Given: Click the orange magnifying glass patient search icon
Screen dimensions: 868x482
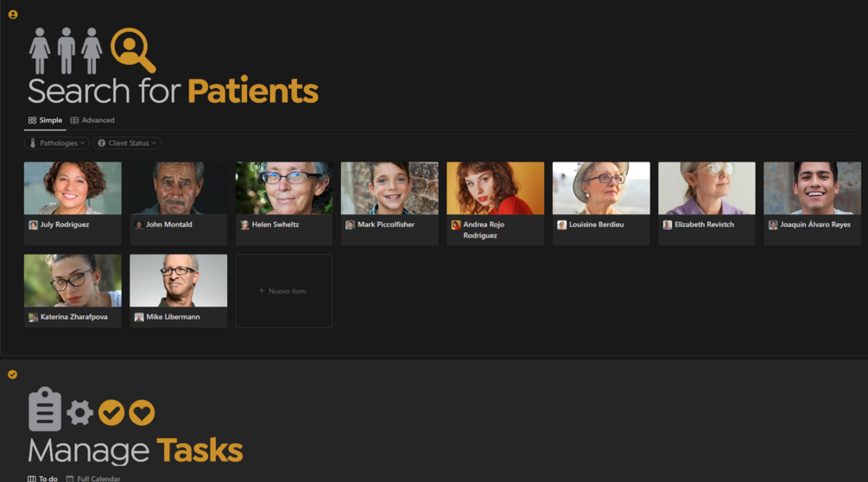Looking at the screenshot, I should point(132,49).
